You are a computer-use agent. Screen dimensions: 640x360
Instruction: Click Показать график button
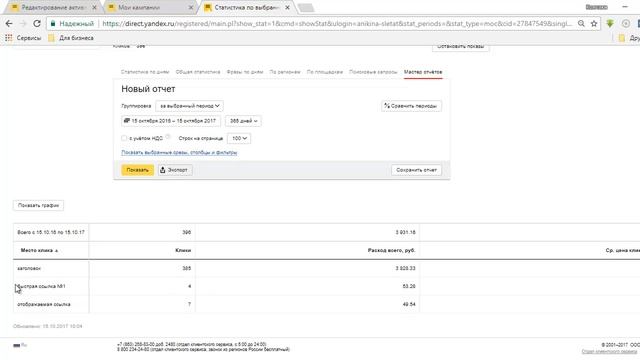point(38,205)
